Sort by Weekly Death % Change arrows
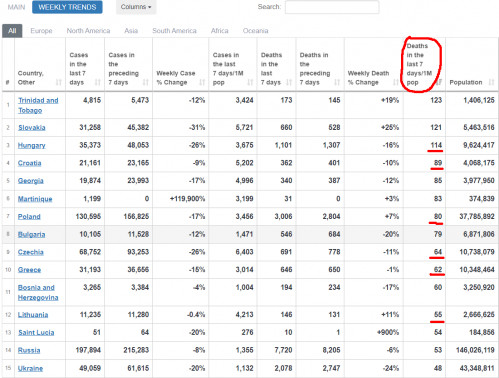 (x=396, y=82)
